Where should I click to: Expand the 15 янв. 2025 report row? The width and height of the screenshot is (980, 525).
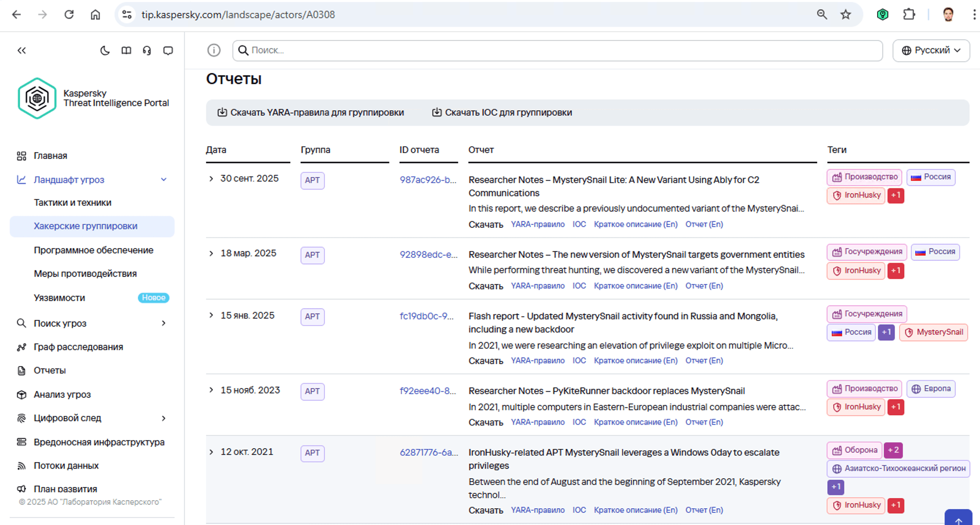pos(211,315)
